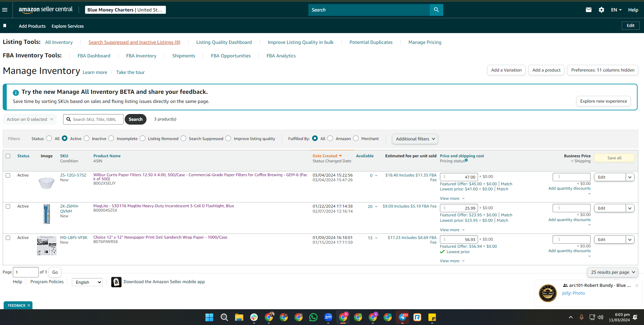Open Windows Start menu
The width and height of the screenshot is (644, 325).
coord(209,317)
